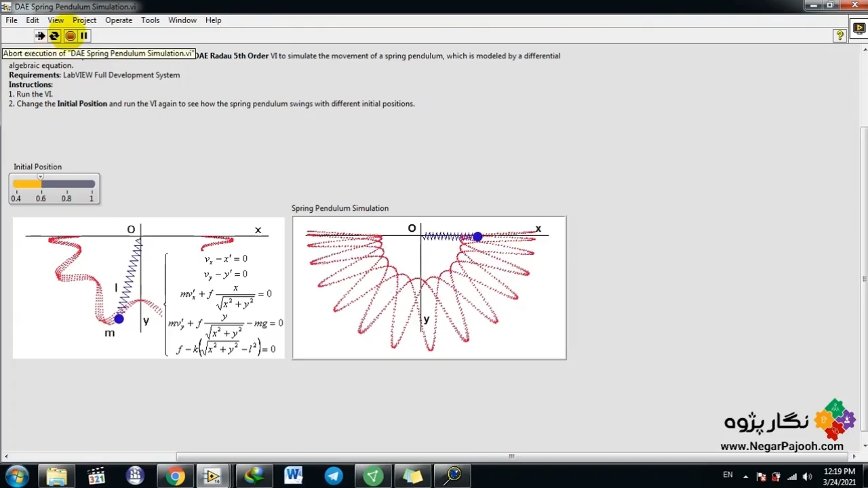Click the Run arrow toolbar button

[40, 36]
